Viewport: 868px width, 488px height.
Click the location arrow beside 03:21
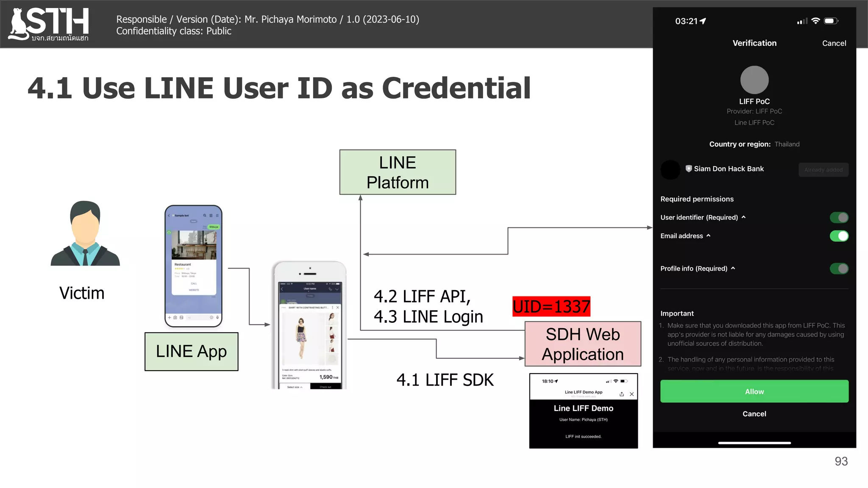point(703,21)
